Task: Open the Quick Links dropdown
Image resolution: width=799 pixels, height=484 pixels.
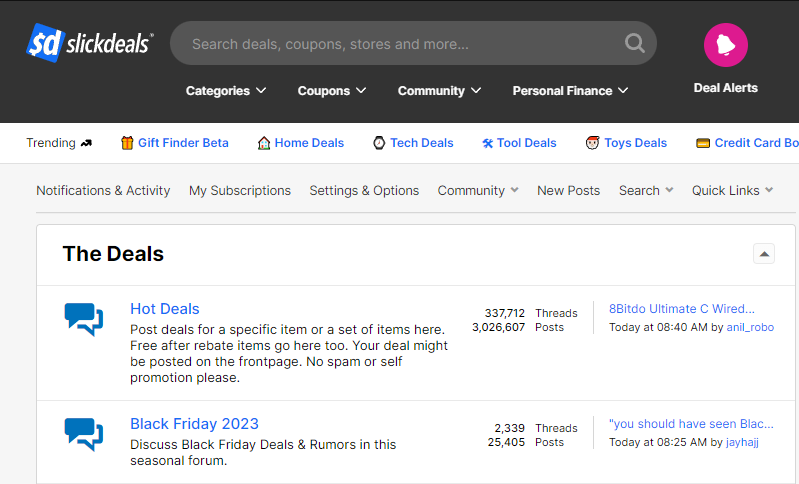Action: tap(732, 190)
